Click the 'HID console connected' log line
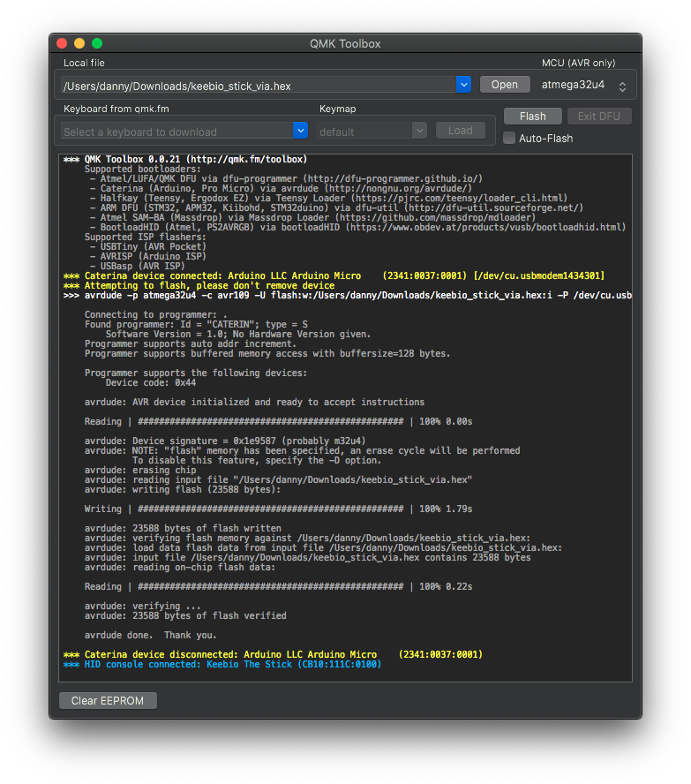Screen dimensions: 691x784 (x=222, y=664)
